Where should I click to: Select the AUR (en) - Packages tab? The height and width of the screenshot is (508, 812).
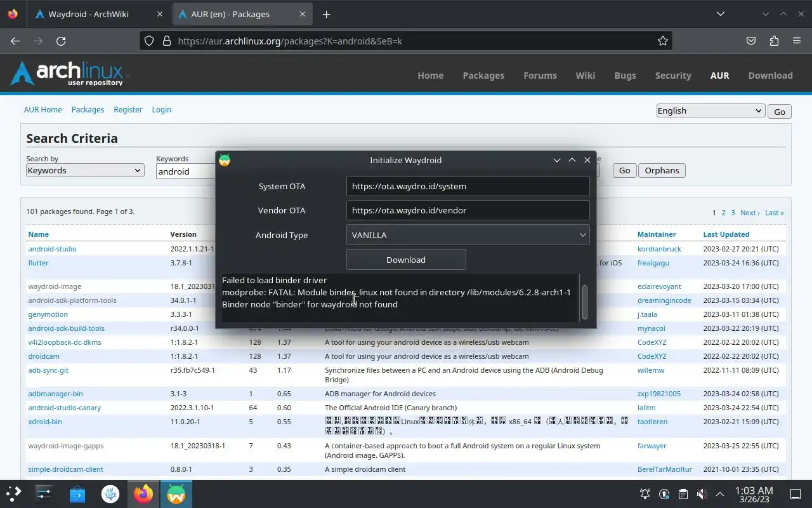(242, 14)
